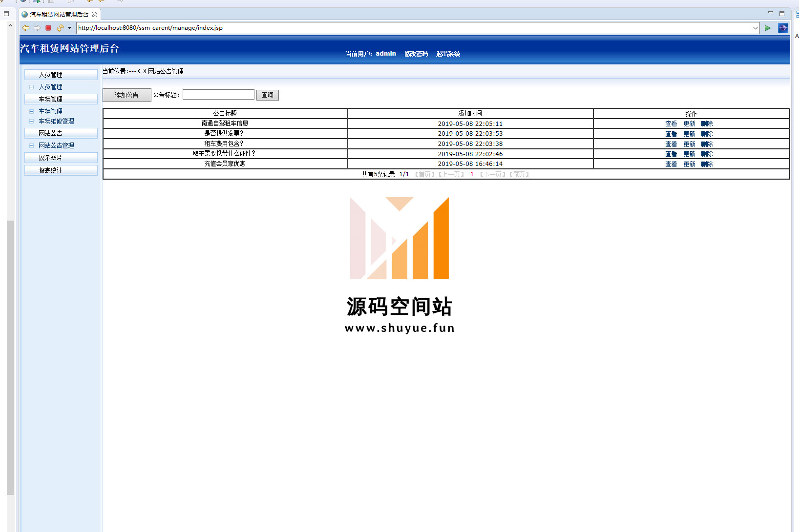
Task: Collapse the 网站公告 menu header
Action: [x=61, y=133]
